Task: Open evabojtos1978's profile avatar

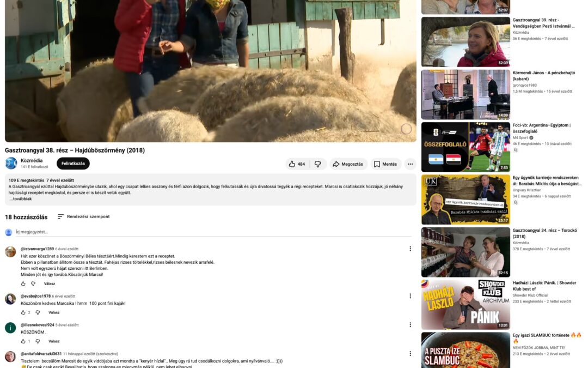Action: 10,299
